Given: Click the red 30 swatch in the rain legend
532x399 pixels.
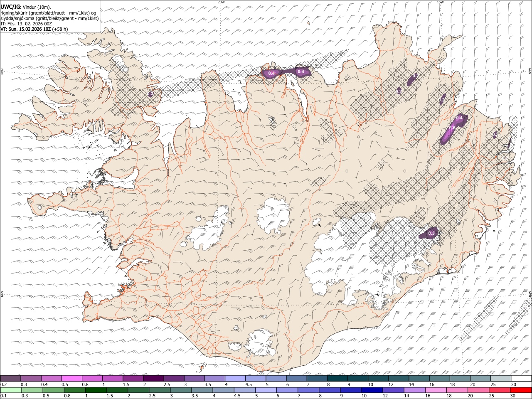Looking at the screenshot, I should pos(521,390).
